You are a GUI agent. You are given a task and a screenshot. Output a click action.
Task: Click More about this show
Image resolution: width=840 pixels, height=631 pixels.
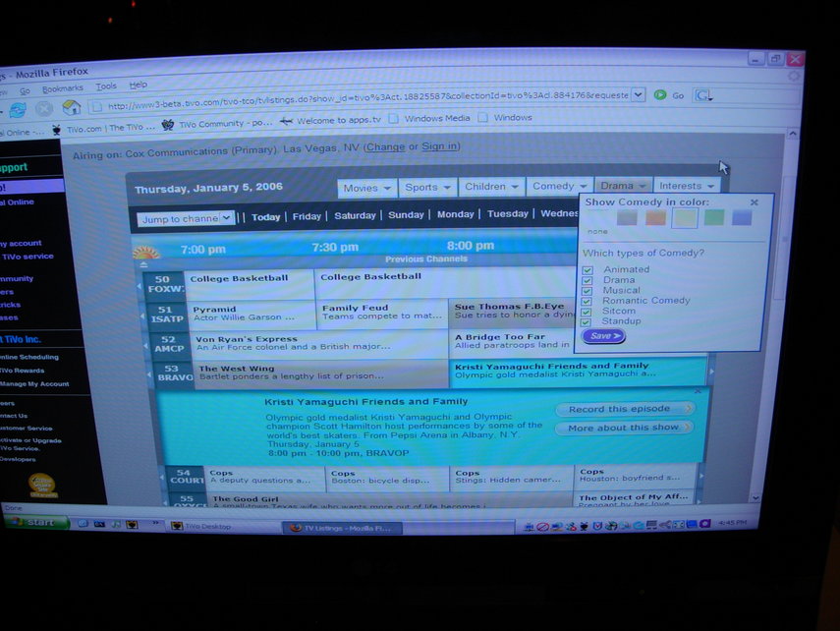(624, 428)
